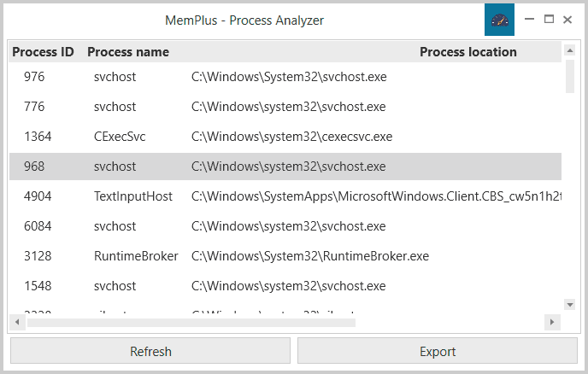The height and width of the screenshot is (374, 588).
Task: Sort by the Process location column header
Action: pos(467,52)
